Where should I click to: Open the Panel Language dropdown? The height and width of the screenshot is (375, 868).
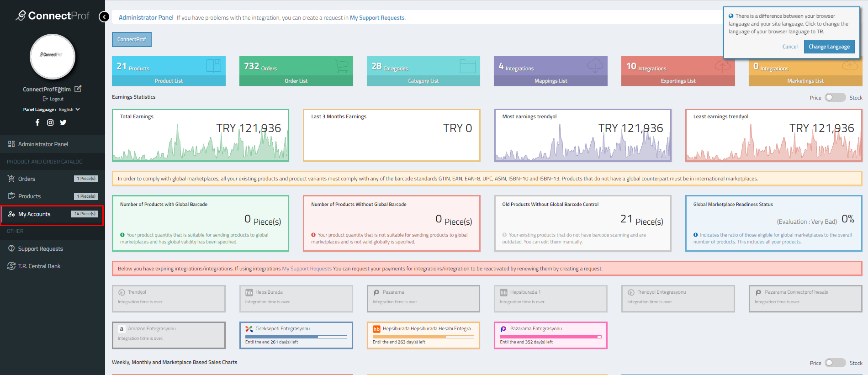(69, 110)
